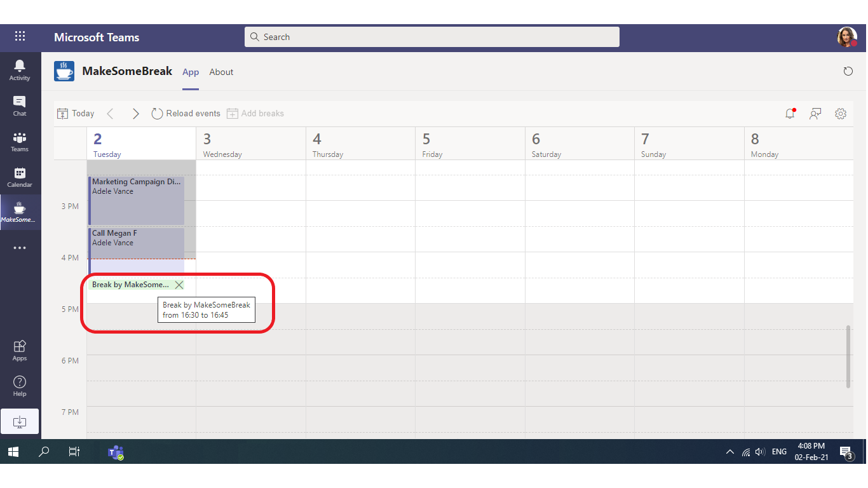The width and height of the screenshot is (868, 488).
Task: Jump to Today in the calendar
Action: (x=76, y=114)
